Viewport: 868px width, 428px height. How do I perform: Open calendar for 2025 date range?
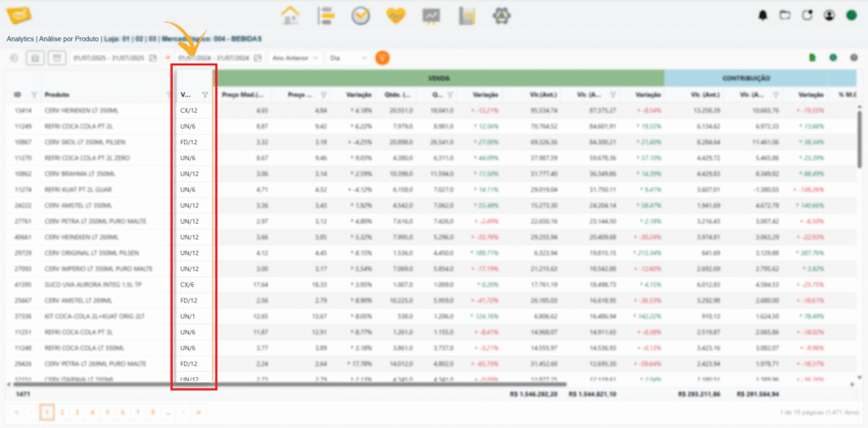pyautogui.click(x=153, y=58)
